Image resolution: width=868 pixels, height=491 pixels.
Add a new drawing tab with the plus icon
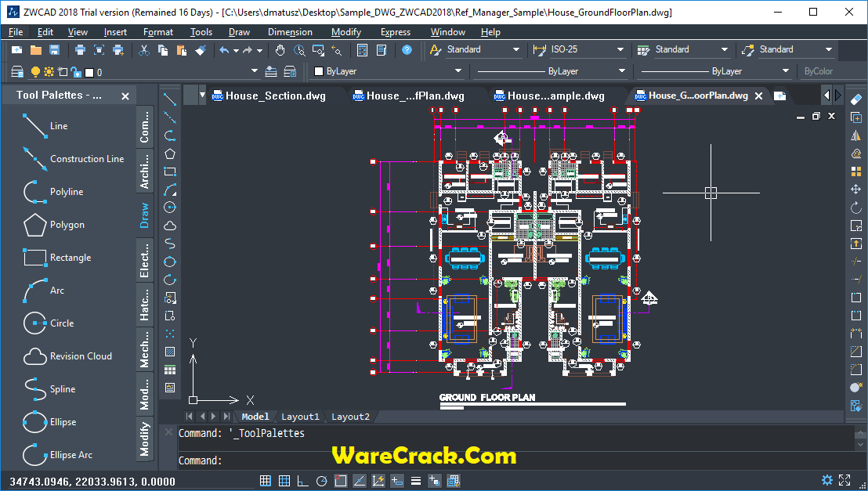779,96
